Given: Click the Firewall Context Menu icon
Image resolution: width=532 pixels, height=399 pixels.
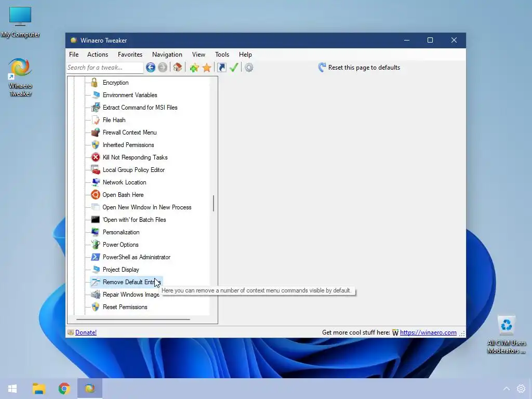Looking at the screenshot, I should (96, 132).
